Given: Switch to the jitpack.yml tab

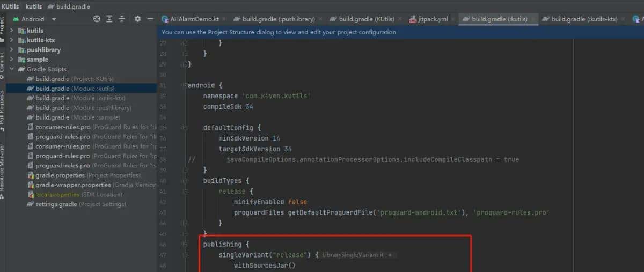Looking at the screenshot, I should point(433,19).
